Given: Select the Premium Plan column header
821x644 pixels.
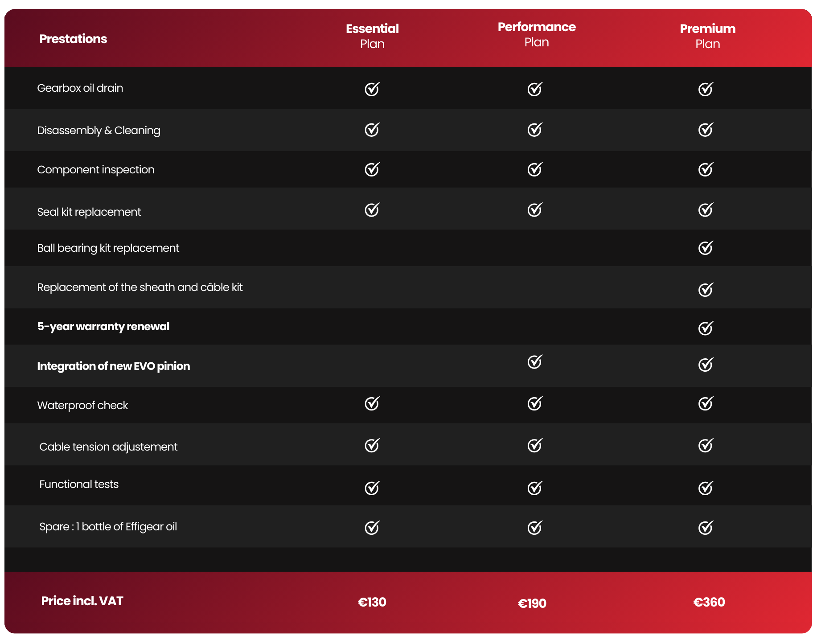Looking at the screenshot, I should click(707, 36).
